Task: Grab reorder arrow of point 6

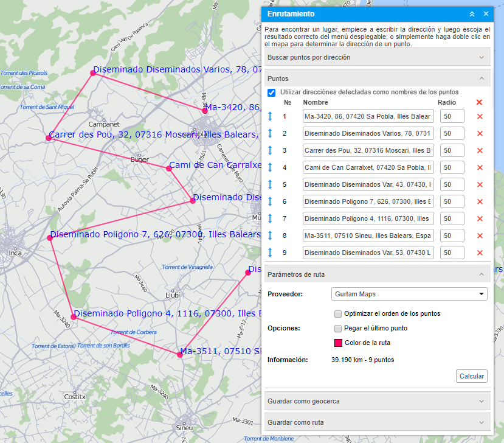Action: [x=270, y=201]
